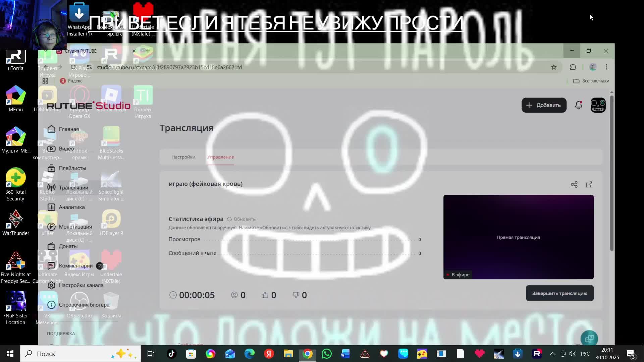Go to Комментарии in the sidebar
The height and width of the screenshot is (362, 644).
coord(75,266)
